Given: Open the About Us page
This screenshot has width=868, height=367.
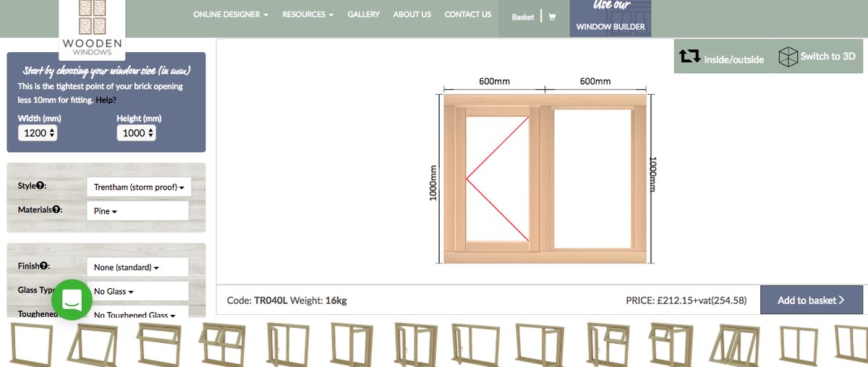Looking at the screenshot, I should tap(412, 14).
